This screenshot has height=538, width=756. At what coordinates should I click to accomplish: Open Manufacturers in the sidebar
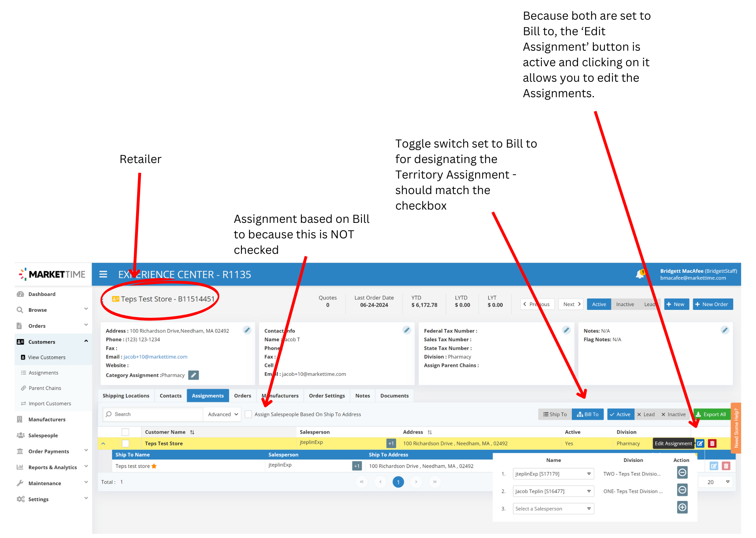47,419
